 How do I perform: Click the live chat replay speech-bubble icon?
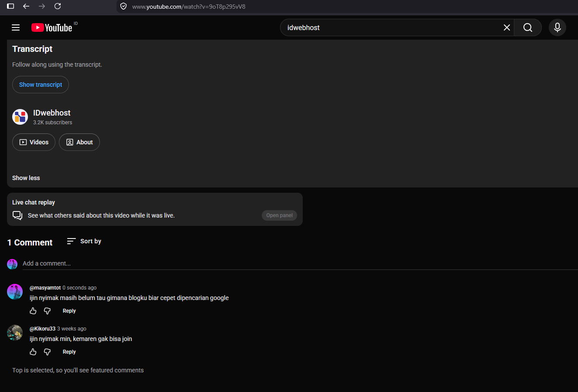point(17,215)
